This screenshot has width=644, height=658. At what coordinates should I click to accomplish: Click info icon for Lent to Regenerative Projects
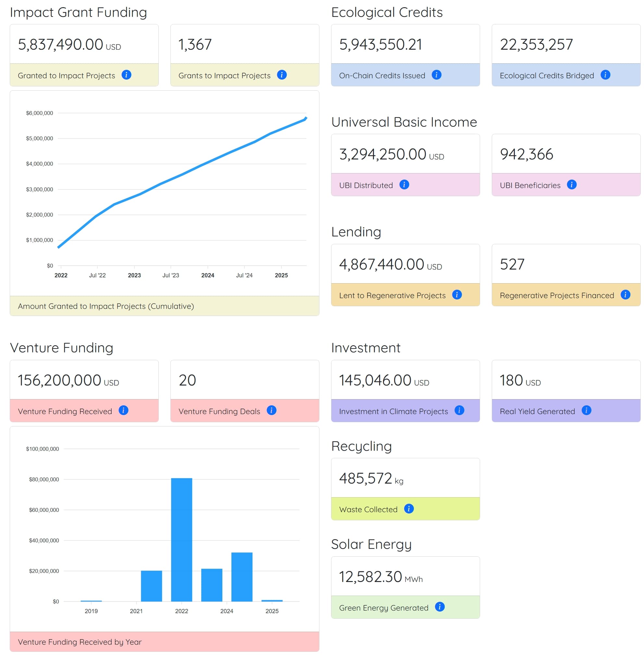pyautogui.click(x=457, y=295)
